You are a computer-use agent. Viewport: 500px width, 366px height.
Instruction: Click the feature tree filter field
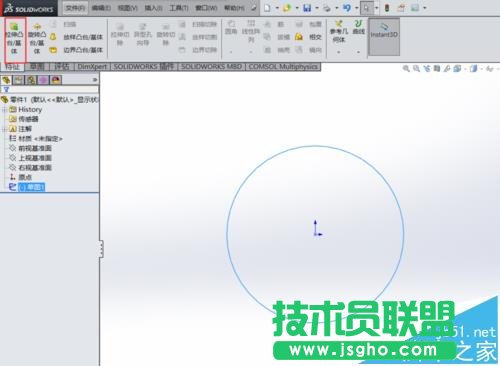coord(50,89)
